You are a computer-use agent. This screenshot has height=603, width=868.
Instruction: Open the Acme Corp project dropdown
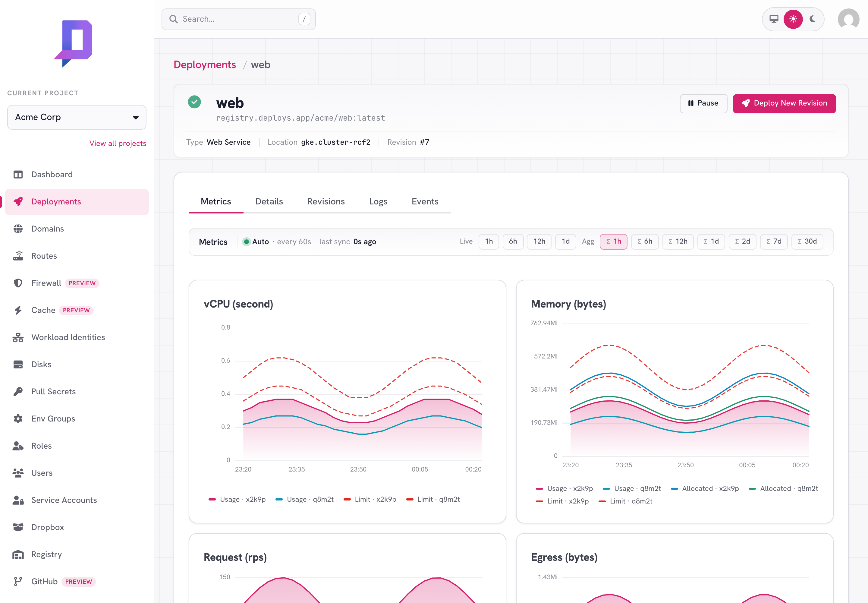click(x=77, y=117)
